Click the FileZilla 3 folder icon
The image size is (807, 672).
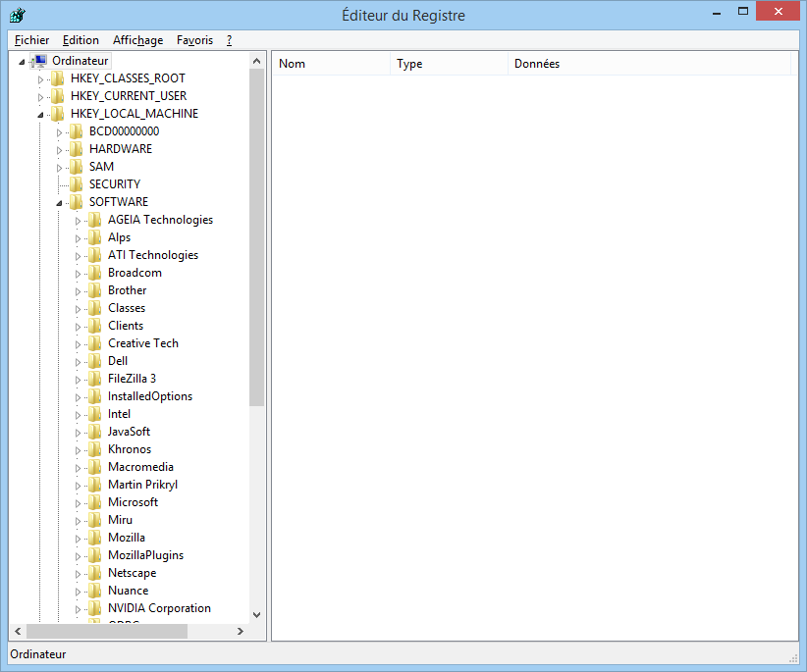[94, 379]
